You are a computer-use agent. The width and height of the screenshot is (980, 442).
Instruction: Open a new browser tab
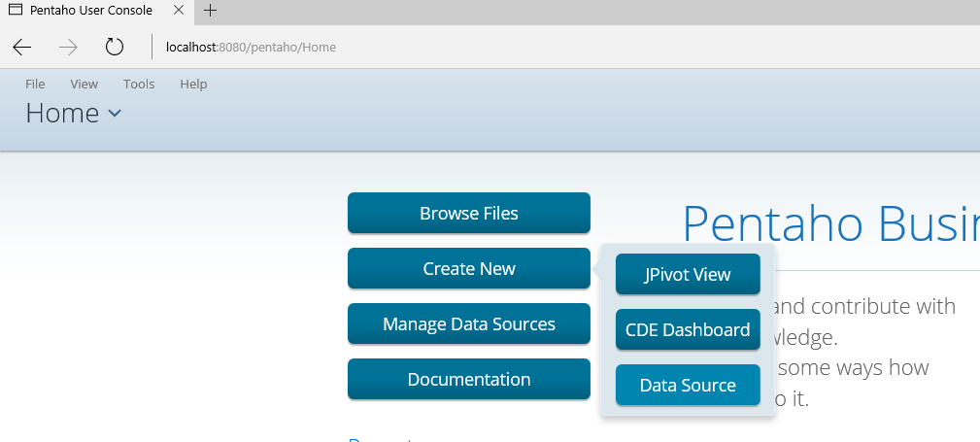pos(211,10)
